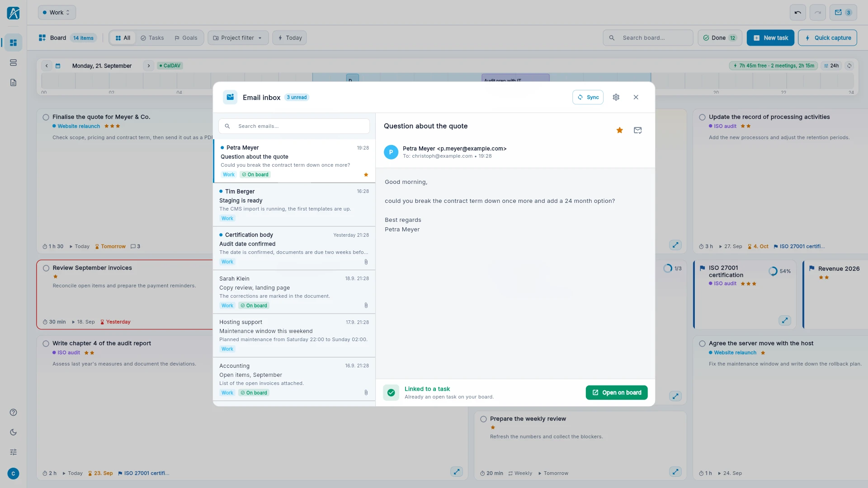Image resolution: width=868 pixels, height=488 pixels.
Task: Check off Prepare the weekly review
Action: (x=483, y=419)
